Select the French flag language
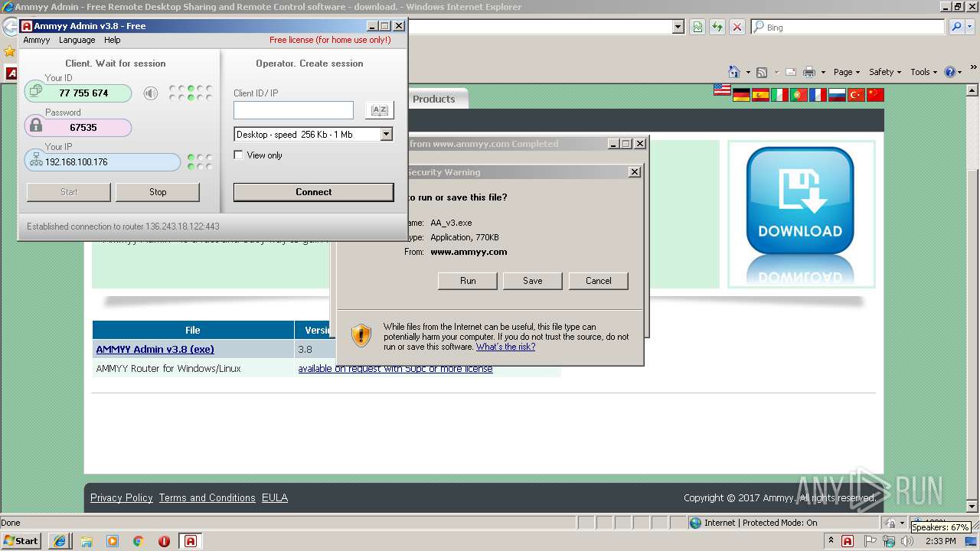 pos(818,95)
